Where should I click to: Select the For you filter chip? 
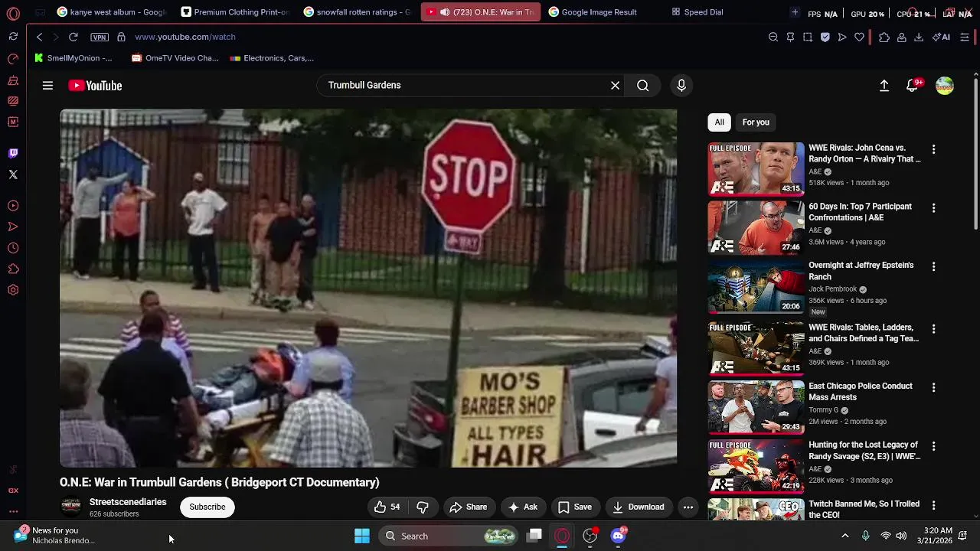click(756, 122)
